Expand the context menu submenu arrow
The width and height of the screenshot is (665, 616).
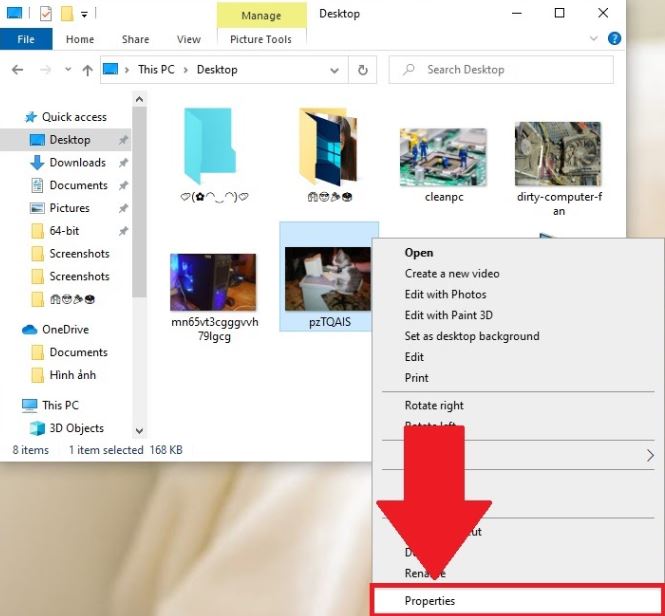point(650,456)
